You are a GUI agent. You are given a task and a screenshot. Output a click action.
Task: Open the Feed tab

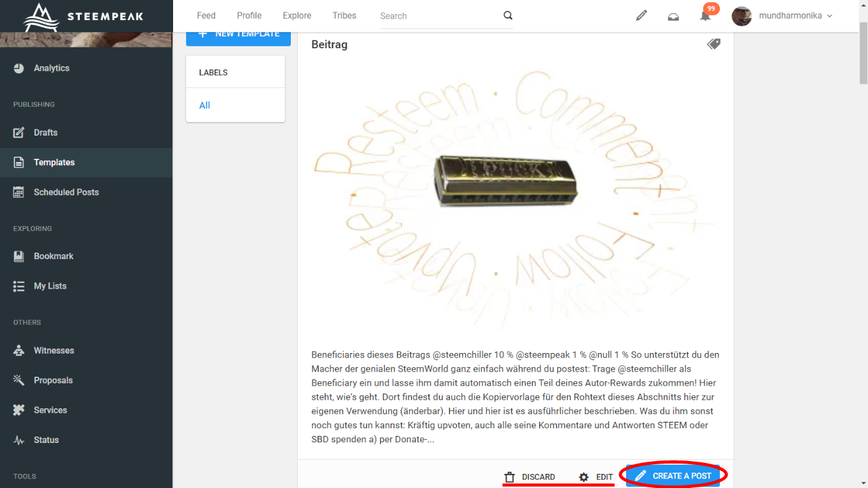[206, 15]
